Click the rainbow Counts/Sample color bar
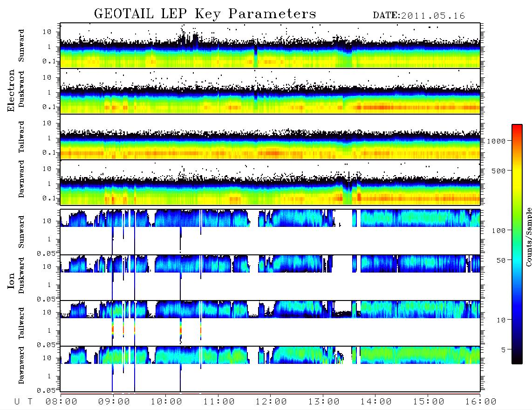 tap(517, 244)
